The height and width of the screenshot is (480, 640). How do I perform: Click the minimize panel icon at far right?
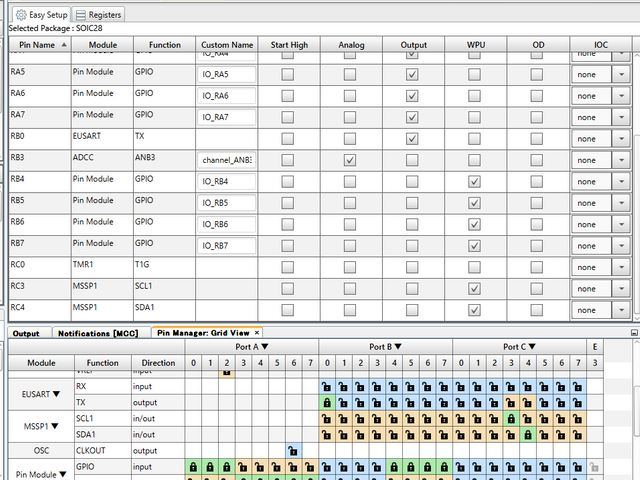pyautogui.click(x=632, y=332)
